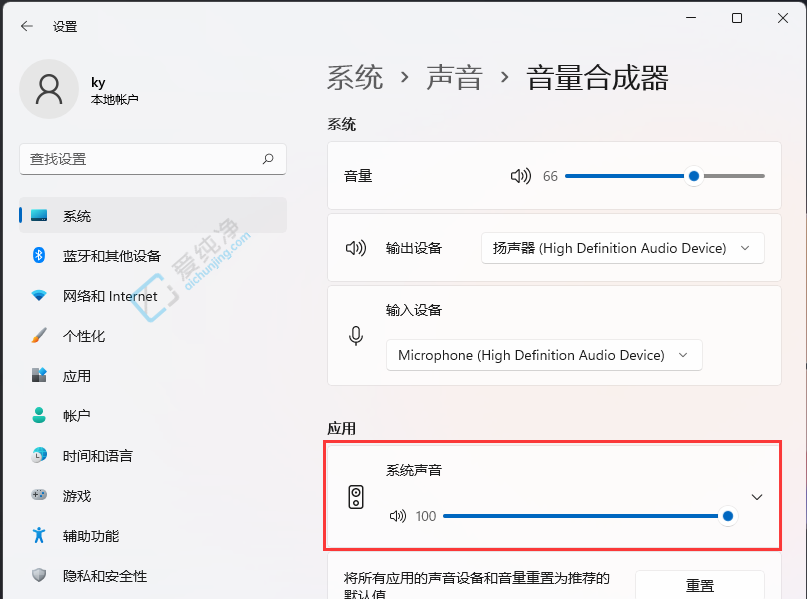The width and height of the screenshot is (807, 599).
Task: Click the output device speaker icon
Action: coord(356,248)
